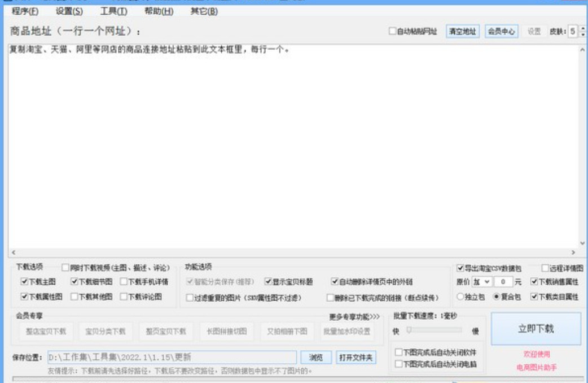588x383 pixels.
Task: Click 批量加水印设置 member button
Action: 347,331
